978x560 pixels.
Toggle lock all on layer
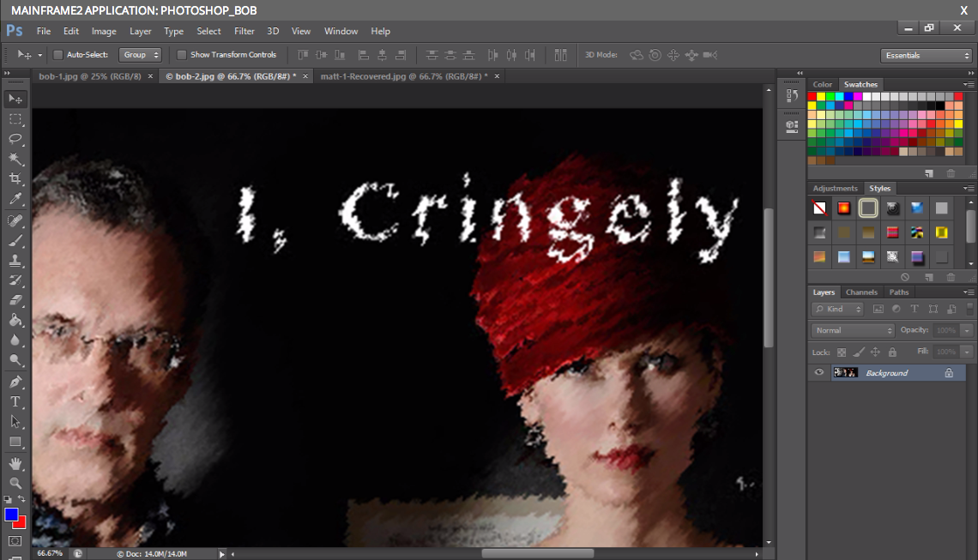click(x=892, y=352)
